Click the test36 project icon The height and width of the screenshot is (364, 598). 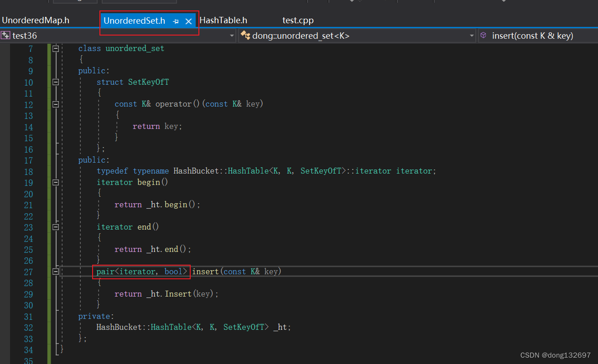tap(5, 36)
